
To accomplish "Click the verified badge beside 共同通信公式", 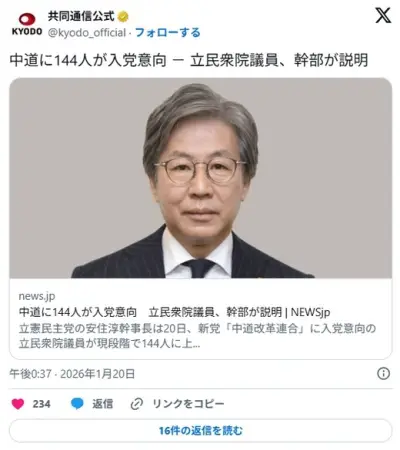I will [123, 17].
